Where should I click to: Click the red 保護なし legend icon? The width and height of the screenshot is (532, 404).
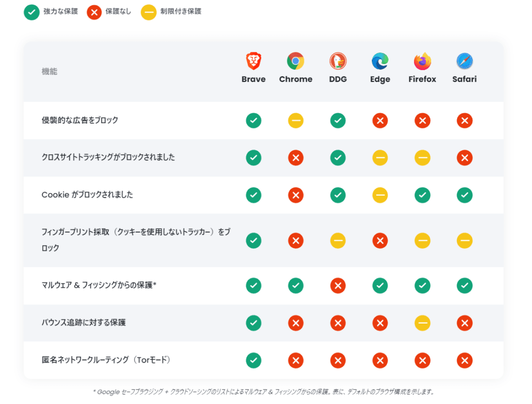point(94,12)
